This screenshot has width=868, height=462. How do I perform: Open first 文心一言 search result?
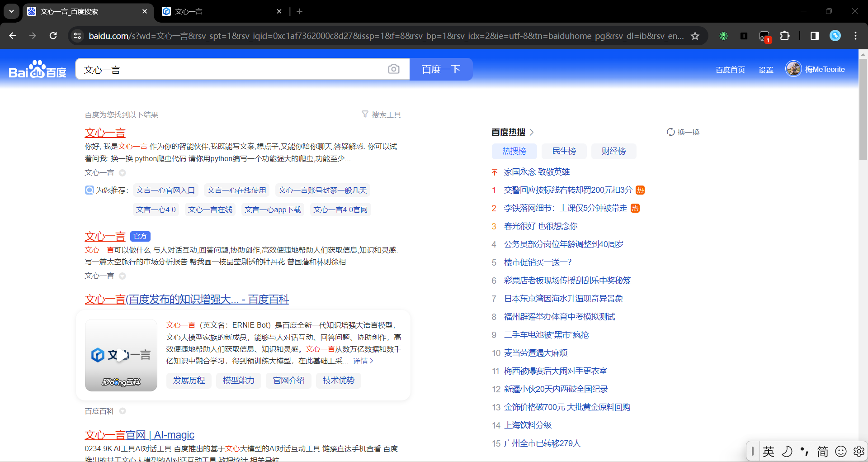point(105,133)
